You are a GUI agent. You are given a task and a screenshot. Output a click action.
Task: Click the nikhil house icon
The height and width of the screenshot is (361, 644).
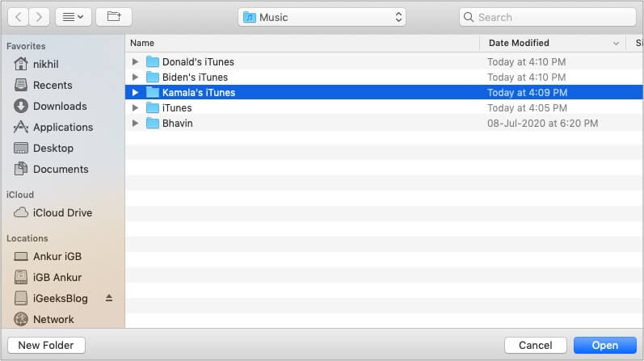pyautogui.click(x=21, y=64)
